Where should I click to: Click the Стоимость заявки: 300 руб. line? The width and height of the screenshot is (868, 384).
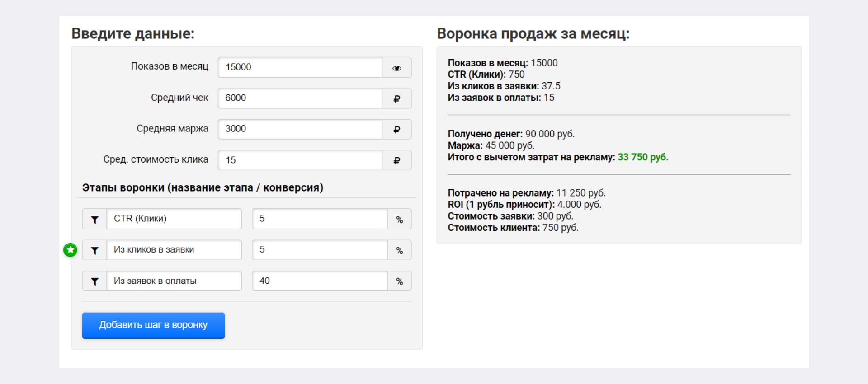pyautogui.click(x=510, y=216)
